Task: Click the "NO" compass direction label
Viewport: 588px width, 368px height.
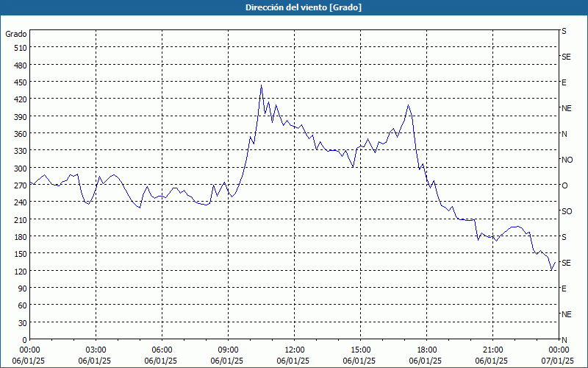Action: pyautogui.click(x=567, y=160)
